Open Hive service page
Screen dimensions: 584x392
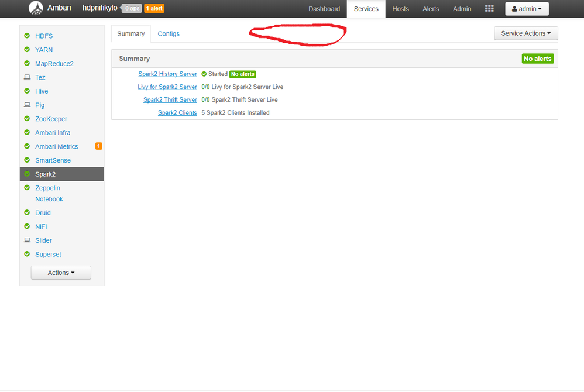click(42, 91)
